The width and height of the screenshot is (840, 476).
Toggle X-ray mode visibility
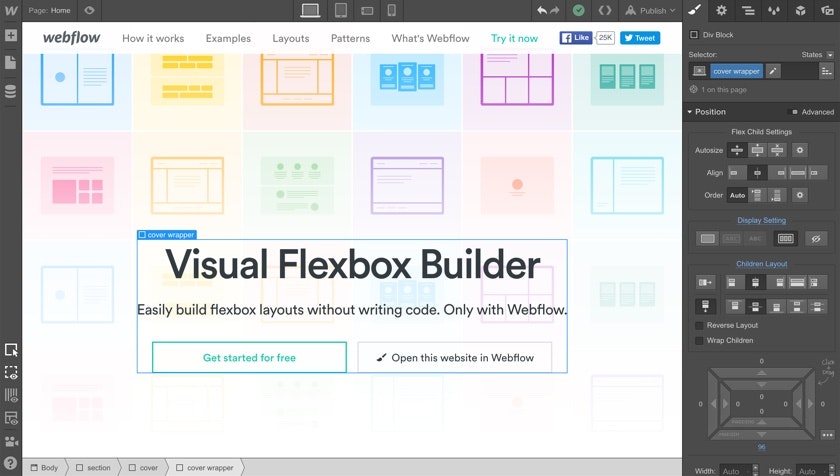click(x=11, y=419)
